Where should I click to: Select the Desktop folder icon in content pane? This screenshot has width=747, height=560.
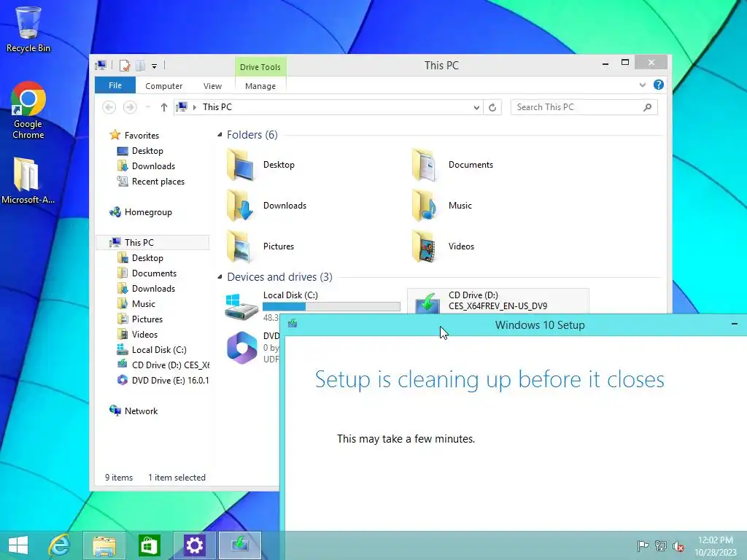(241, 164)
